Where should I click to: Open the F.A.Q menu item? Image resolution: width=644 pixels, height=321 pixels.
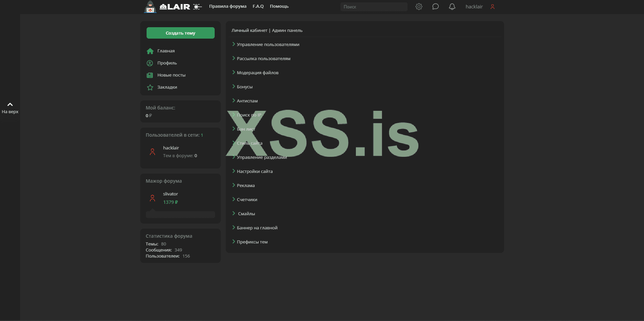coord(258,6)
